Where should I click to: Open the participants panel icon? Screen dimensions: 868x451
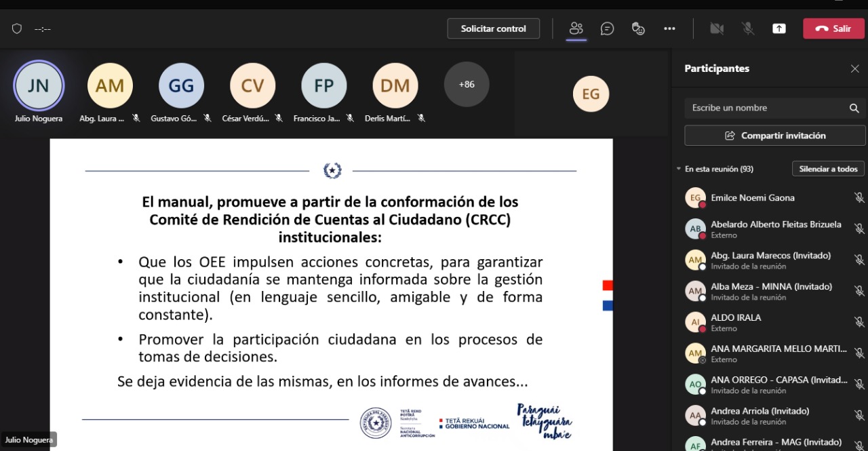tap(576, 28)
